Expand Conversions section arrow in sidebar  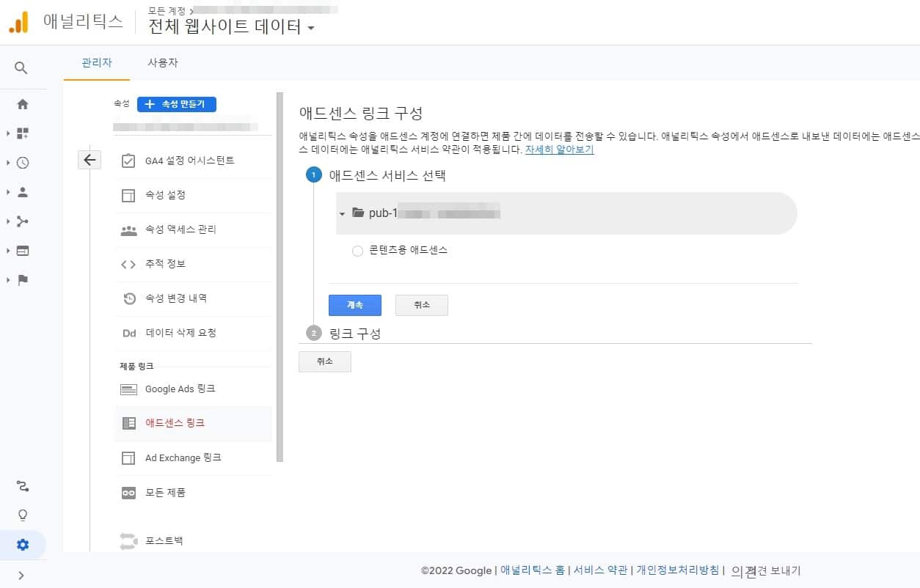(7, 280)
